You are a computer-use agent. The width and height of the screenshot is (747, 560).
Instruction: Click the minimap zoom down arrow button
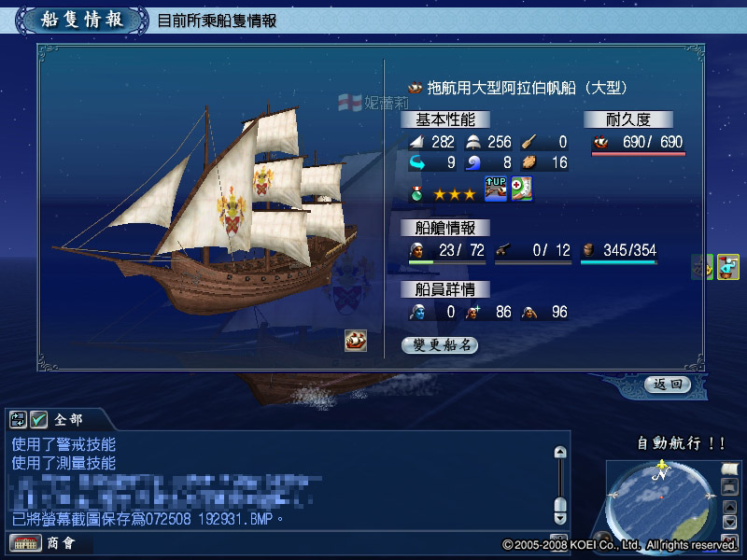coord(729,523)
